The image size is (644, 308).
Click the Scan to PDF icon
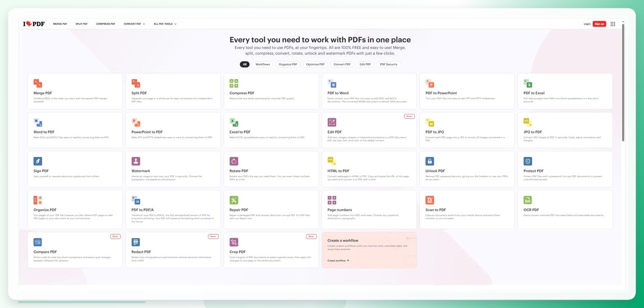coord(430,200)
